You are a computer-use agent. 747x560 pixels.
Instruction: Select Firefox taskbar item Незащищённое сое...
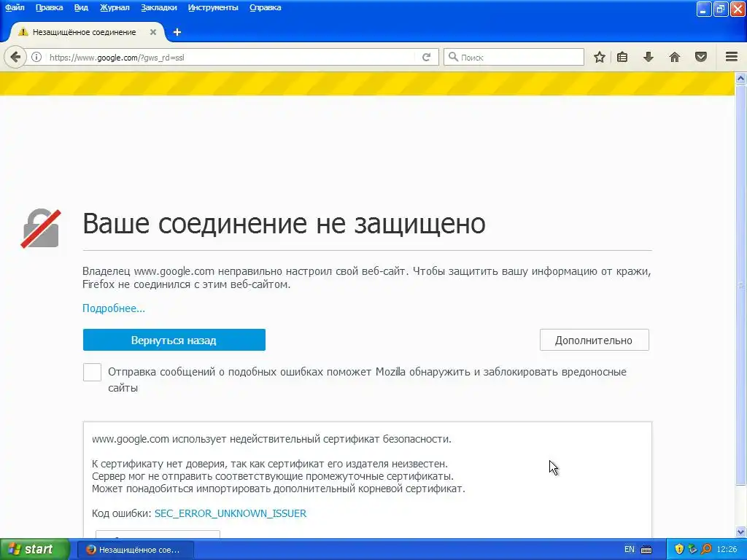click(x=135, y=550)
